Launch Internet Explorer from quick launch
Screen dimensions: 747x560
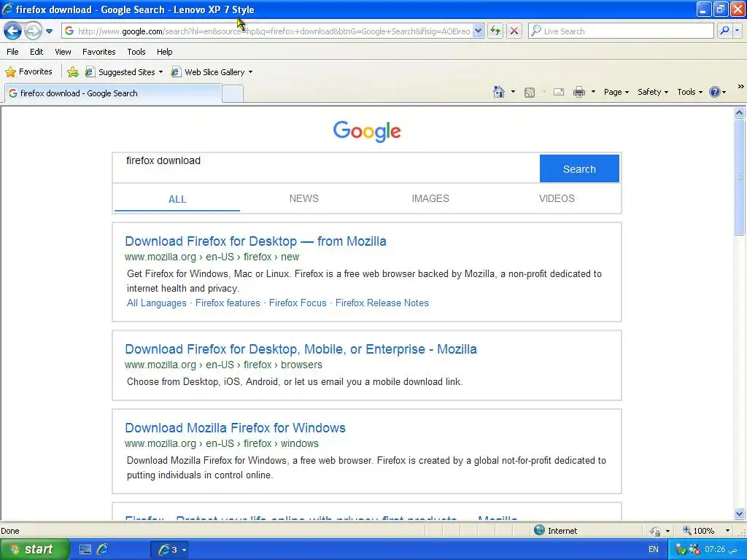click(x=102, y=550)
